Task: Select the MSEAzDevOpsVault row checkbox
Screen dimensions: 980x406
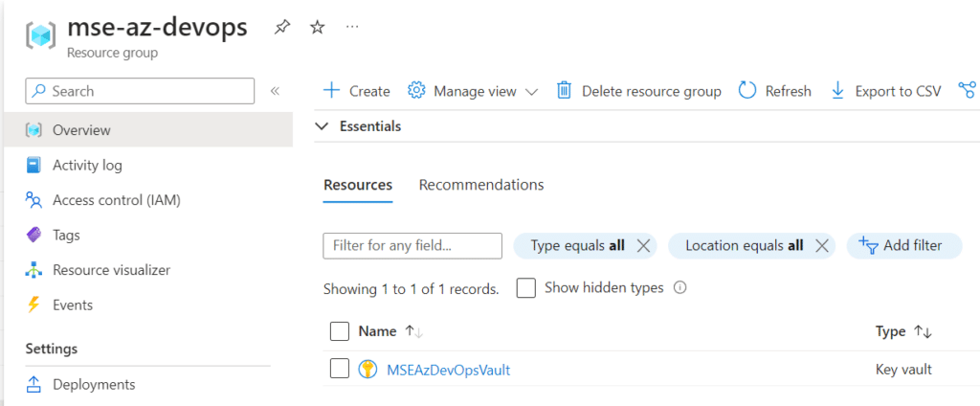Action: click(340, 370)
